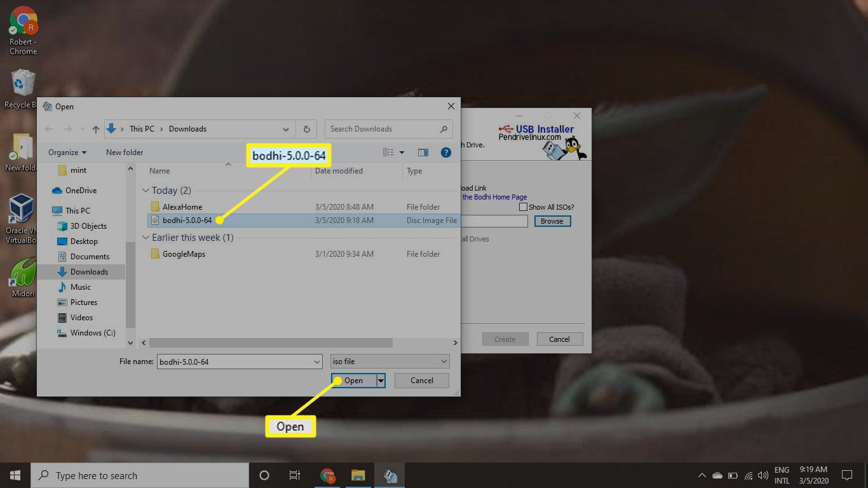The height and width of the screenshot is (488, 868).
Task: Go up one folder level arrow
Action: coord(96,129)
